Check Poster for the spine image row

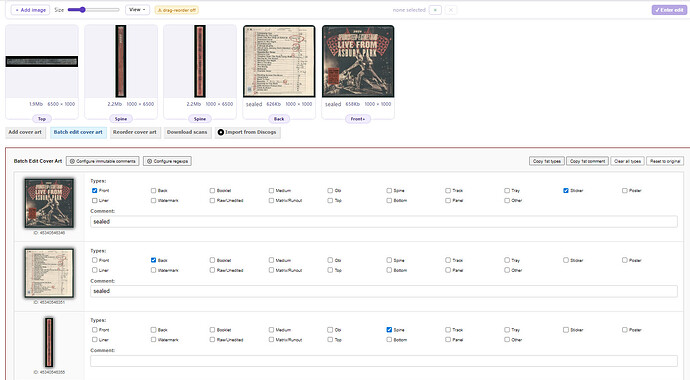(625, 330)
